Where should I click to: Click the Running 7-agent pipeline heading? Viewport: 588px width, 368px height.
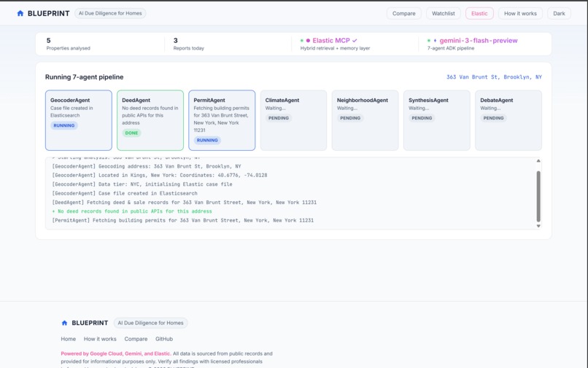[x=85, y=77]
